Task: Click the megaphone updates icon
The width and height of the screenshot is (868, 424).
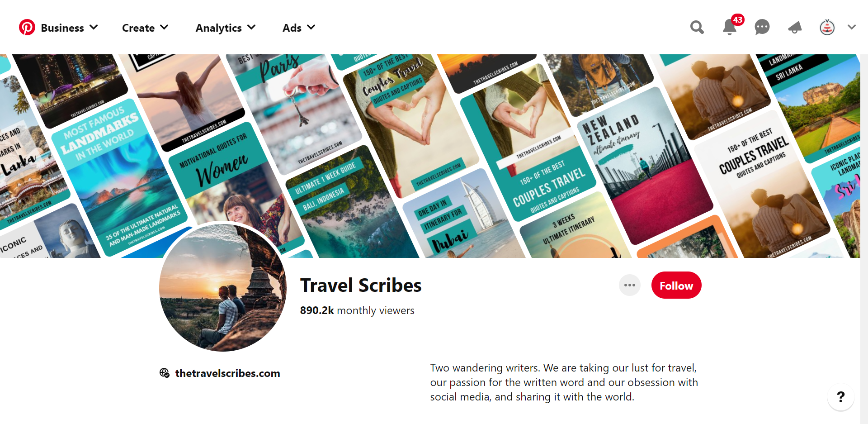Action: 795,28
